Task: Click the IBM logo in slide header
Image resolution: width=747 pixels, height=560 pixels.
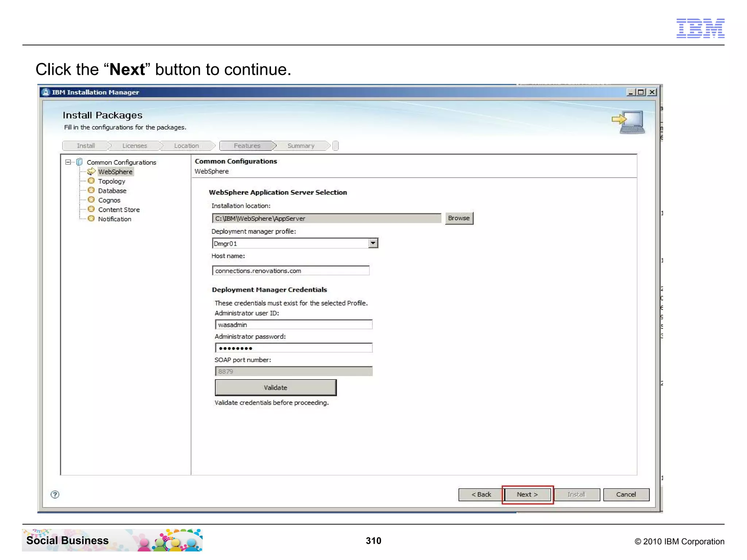Action: 700,28
